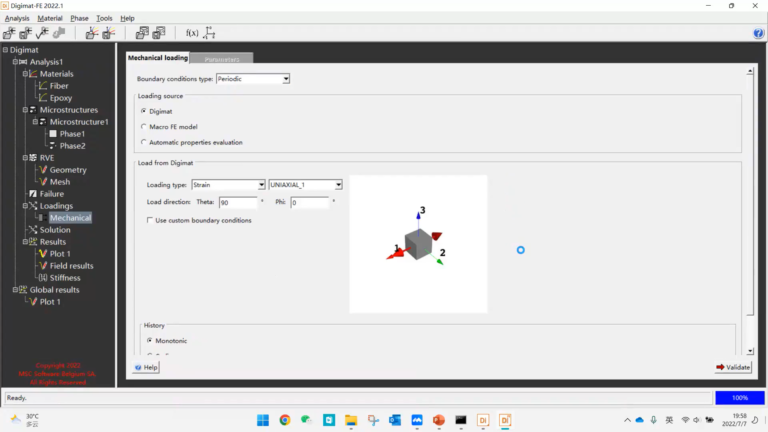Screen dimensions: 768x432
Task: Open Field results in the tree
Action: 72,265
